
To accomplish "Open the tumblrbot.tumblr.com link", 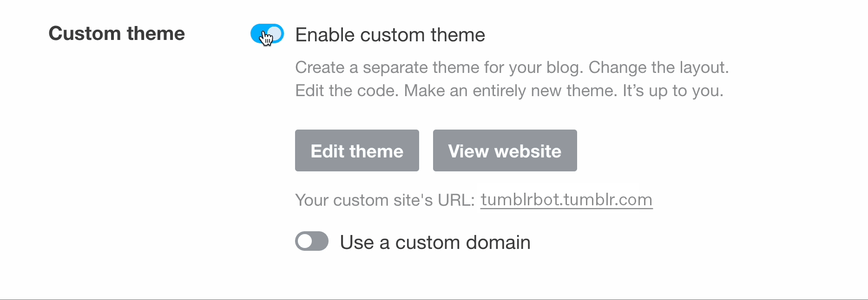I will [x=566, y=200].
